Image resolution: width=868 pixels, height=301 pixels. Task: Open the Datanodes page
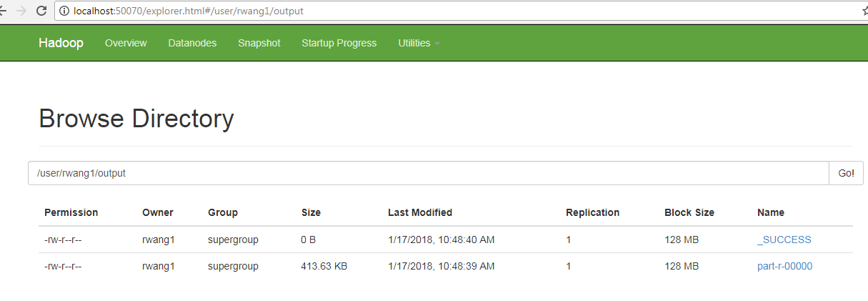[x=192, y=43]
